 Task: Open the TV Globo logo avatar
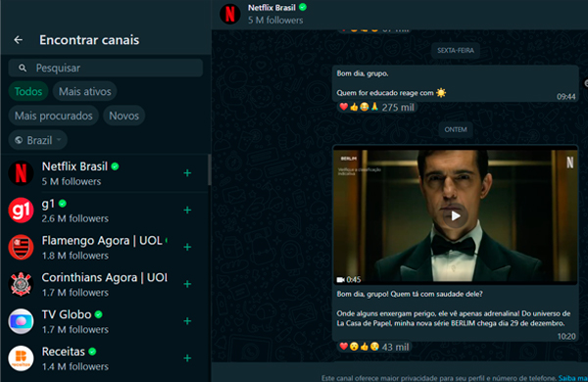point(21,321)
